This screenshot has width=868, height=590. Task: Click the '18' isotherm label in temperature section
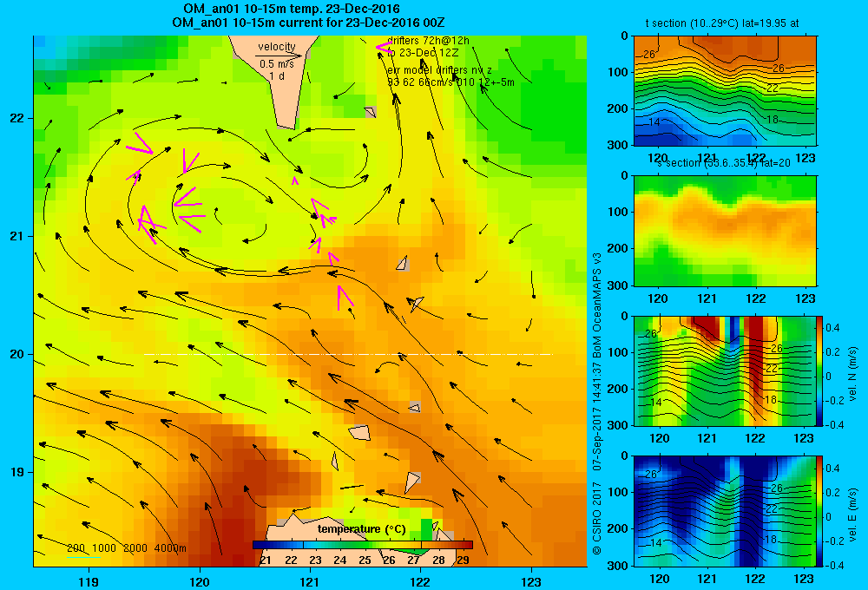pos(773,119)
